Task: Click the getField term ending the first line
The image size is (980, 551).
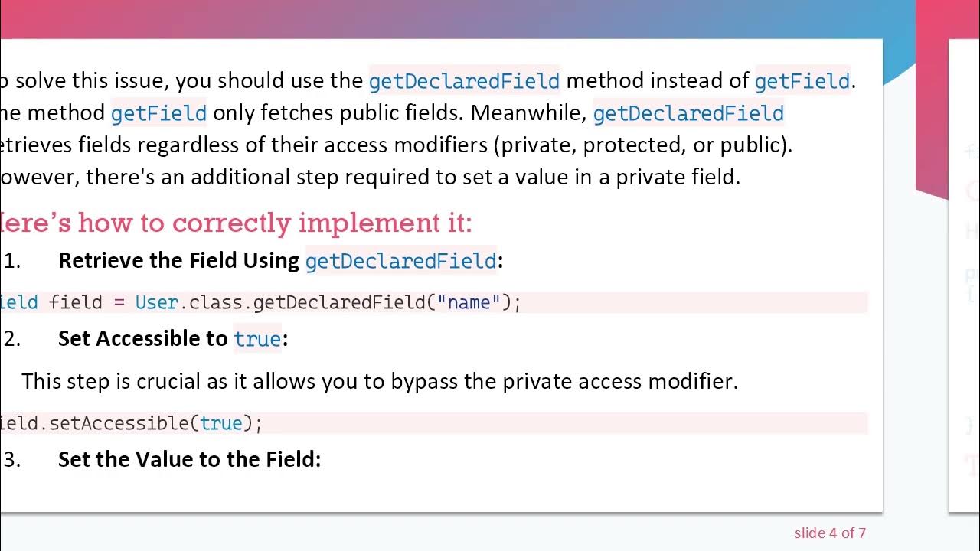Action: click(x=802, y=80)
